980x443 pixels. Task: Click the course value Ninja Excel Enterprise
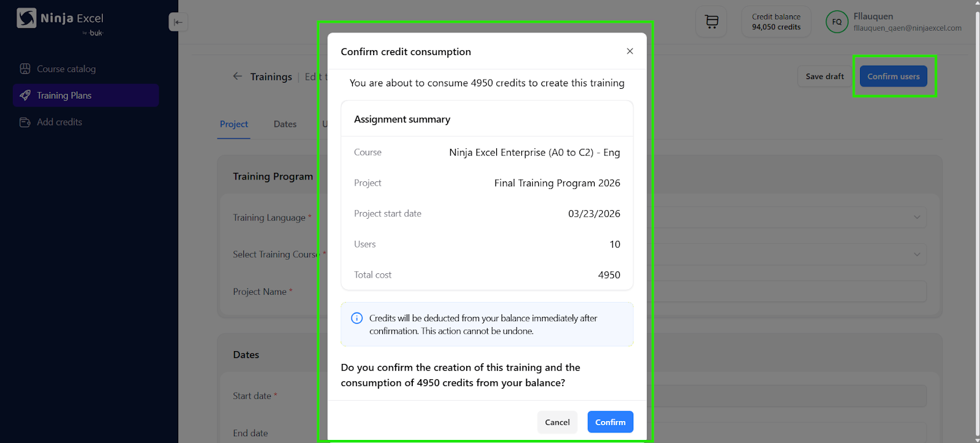pos(534,153)
